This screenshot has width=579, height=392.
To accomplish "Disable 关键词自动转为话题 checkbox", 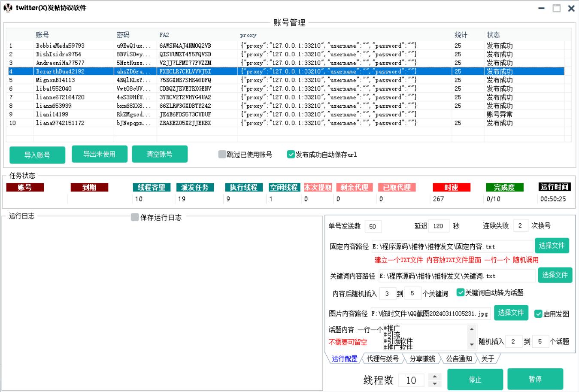I will click(461, 292).
